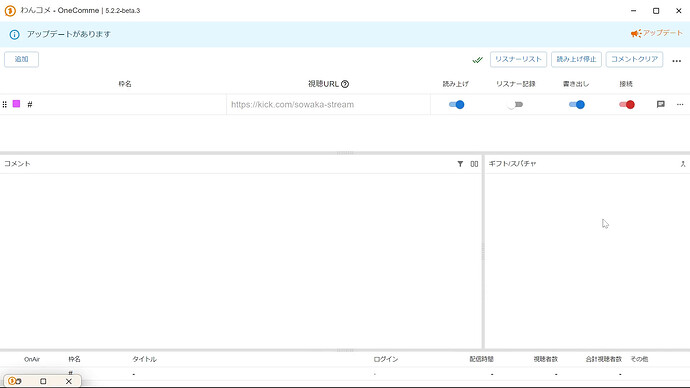Click the ギフト/スパチャ panel title

tap(512, 164)
